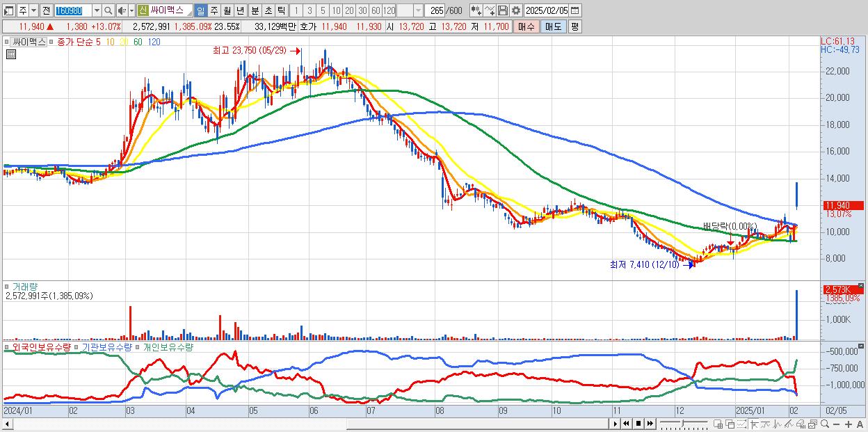Click the zoom slider in bottom bar
The height and width of the screenshot is (432, 868).
click(684, 424)
